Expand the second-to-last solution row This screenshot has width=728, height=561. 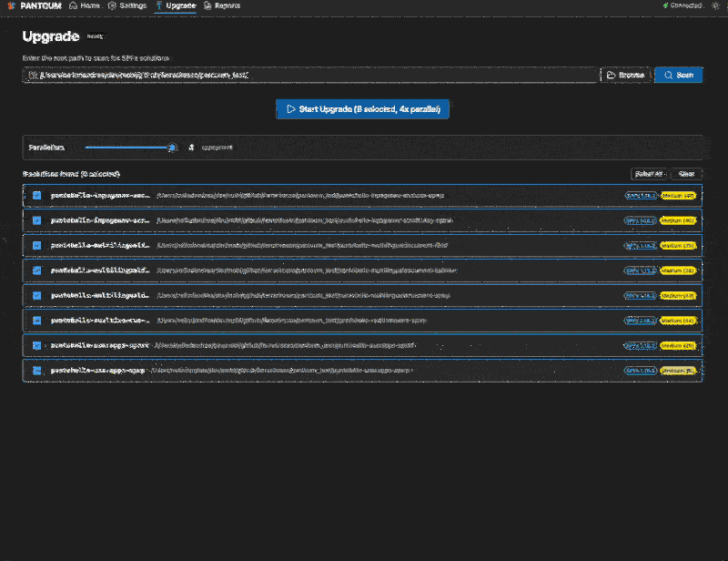pos(46,346)
